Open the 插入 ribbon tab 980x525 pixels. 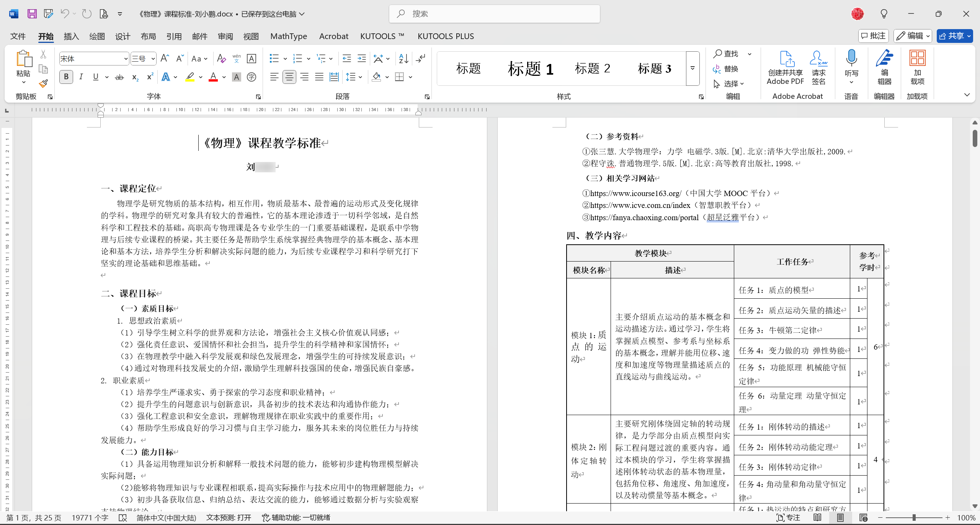[x=71, y=36]
